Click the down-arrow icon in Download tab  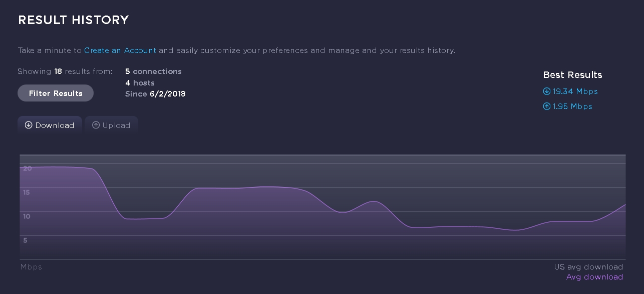[x=29, y=125]
